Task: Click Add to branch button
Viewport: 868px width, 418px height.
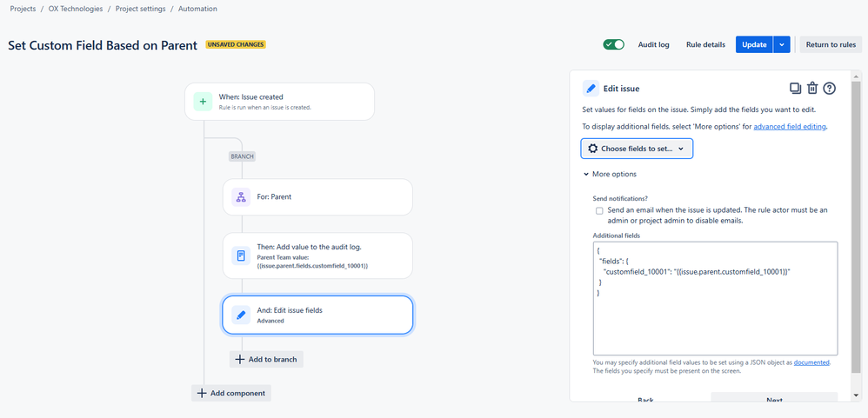Action: (x=266, y=360)
